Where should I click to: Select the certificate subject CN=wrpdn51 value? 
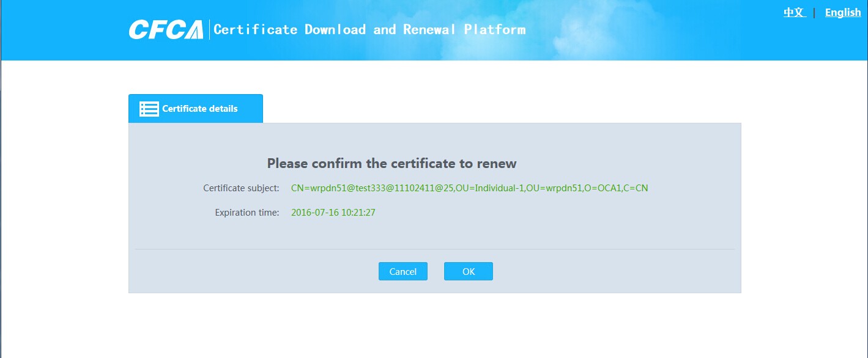pos(469,188)
